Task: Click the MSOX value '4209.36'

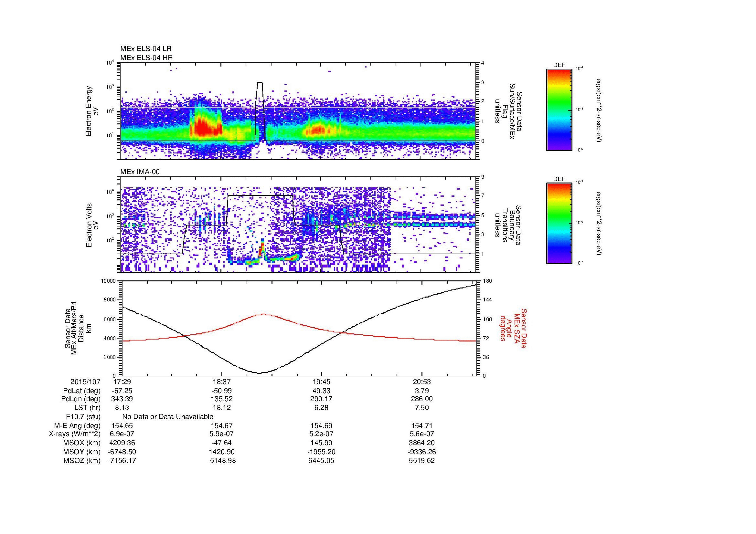Action: [x=122, y=443]
